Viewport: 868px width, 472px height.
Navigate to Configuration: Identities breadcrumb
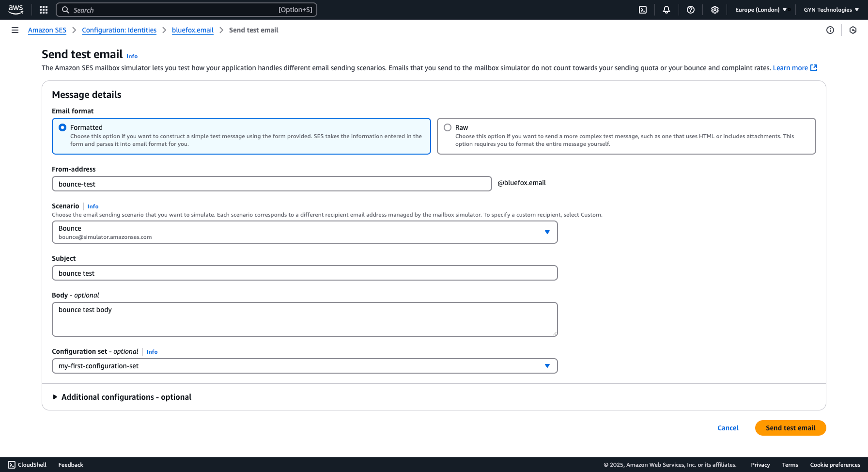click(x=119, y=30)
